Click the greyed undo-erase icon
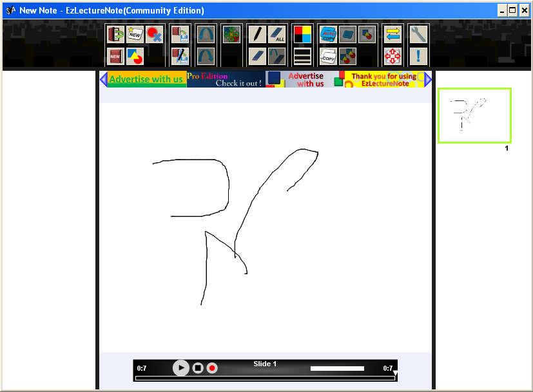533x392 pixels. 276,56
